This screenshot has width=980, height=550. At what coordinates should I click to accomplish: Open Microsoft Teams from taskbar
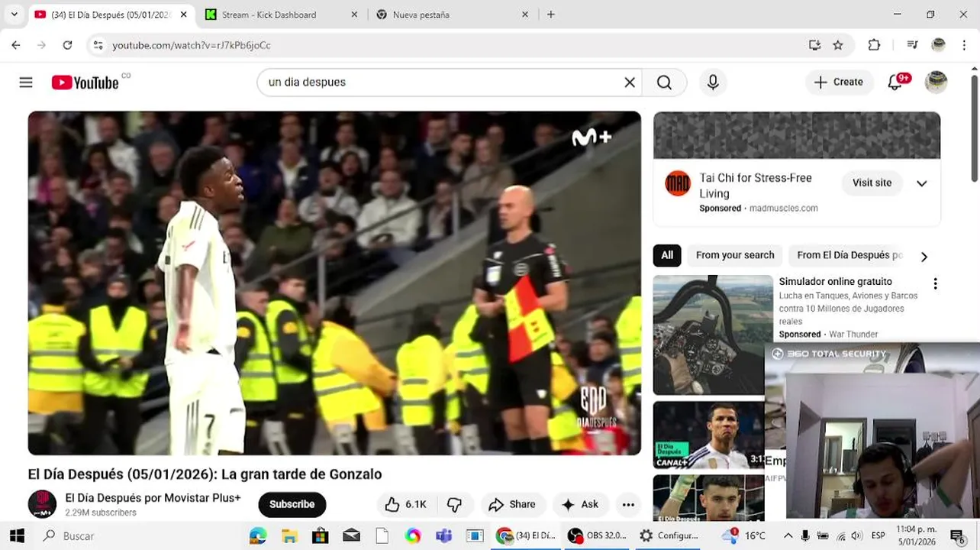(x=443, y=535)
